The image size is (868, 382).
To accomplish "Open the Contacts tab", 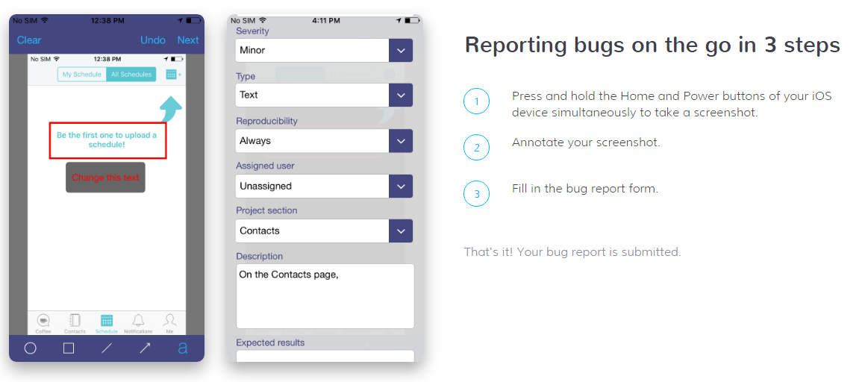I will 75,322.
